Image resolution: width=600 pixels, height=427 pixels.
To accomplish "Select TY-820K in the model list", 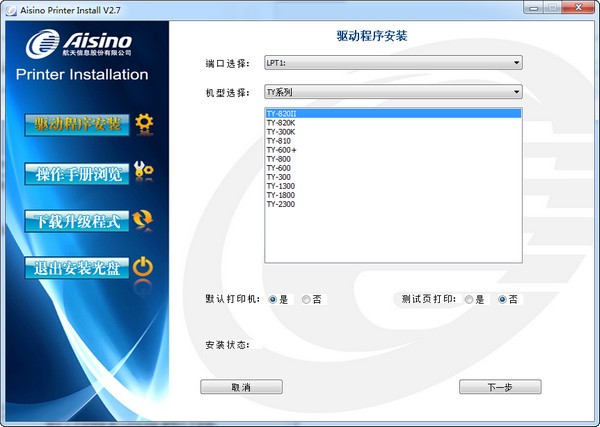I will 281,123.
